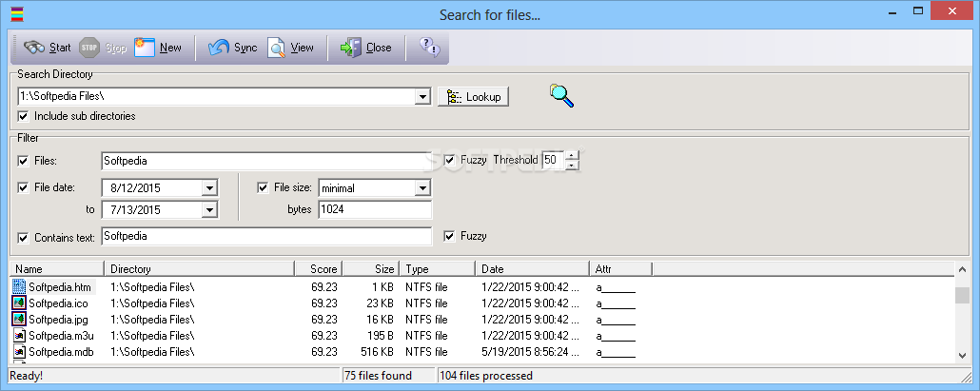Image resolution: width=980 pixels, height=391 pixels.
Task: Expand the Search Directory dropdown
Action: 423,97
